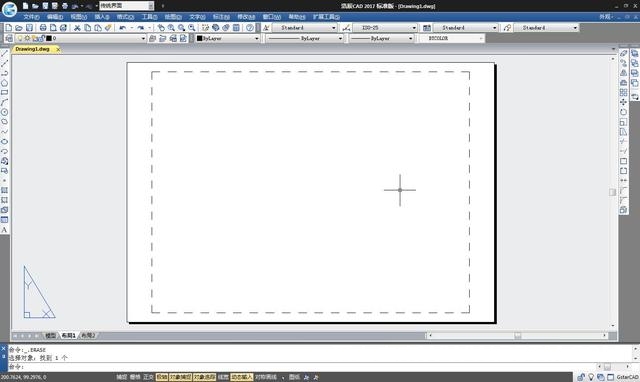Click the Print icon in standard toolbar
This screenshot has height=382, width=640.
[x=43, y=28]
